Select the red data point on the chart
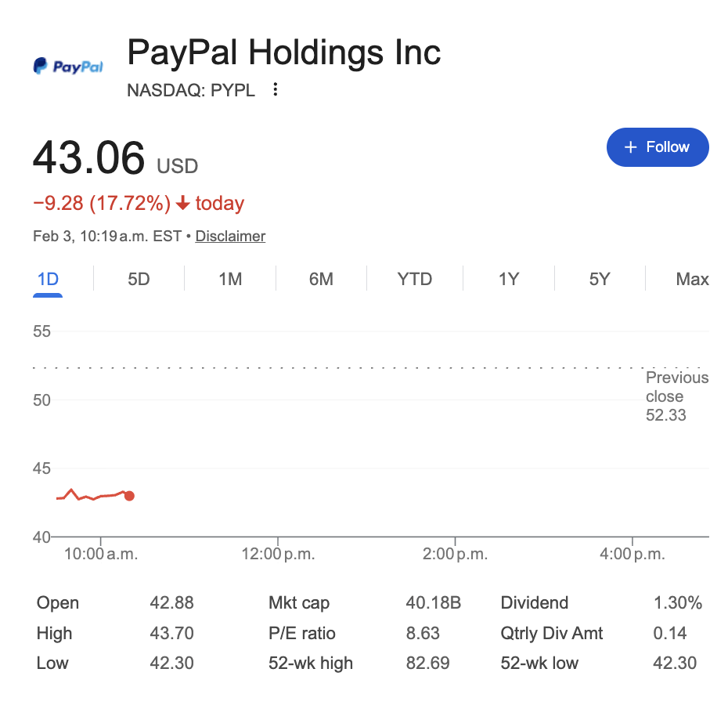This screenshot has width=728, height=705. 129,496
